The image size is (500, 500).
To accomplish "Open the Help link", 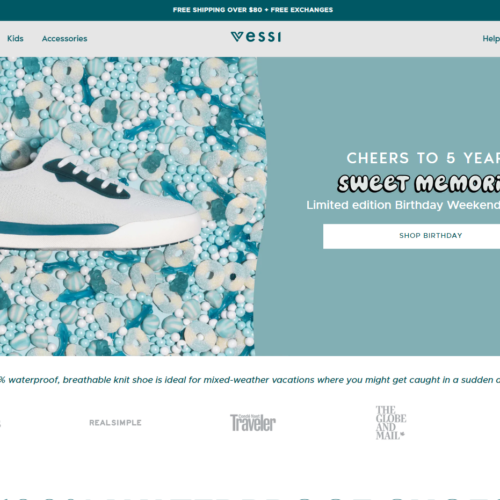I will click(491, 39).
